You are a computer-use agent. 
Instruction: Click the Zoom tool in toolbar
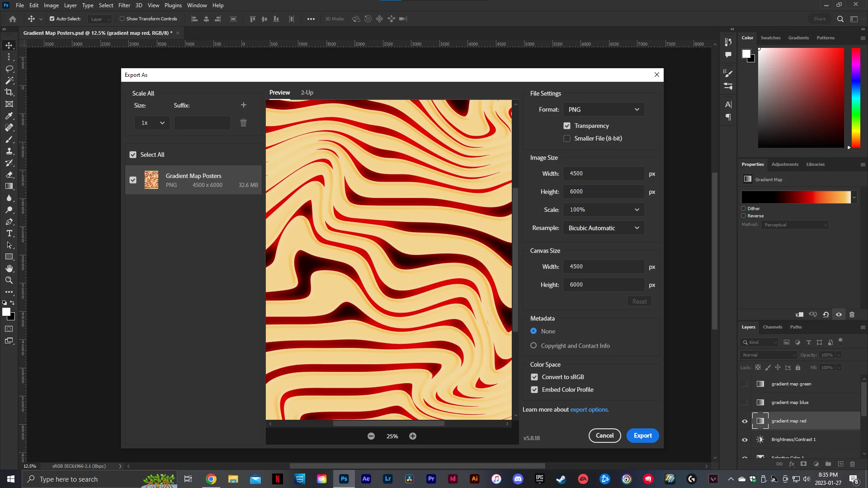(9, 280)
